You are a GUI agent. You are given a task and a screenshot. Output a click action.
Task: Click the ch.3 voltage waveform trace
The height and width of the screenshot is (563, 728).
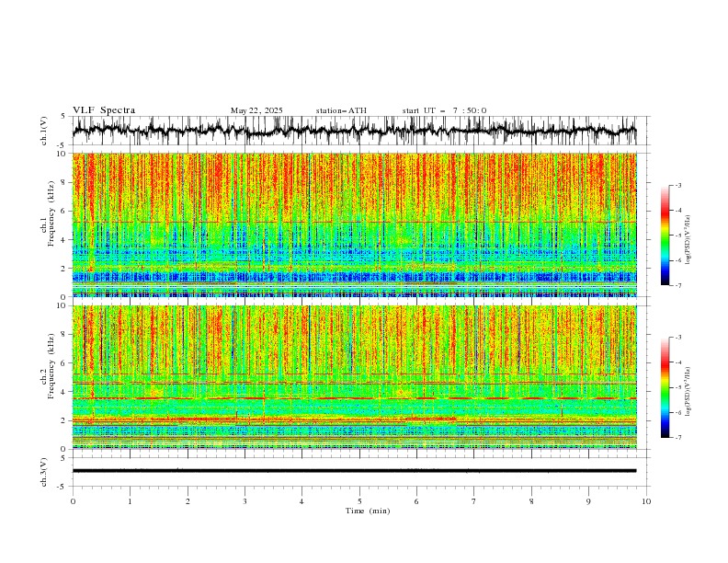point(354,471)
